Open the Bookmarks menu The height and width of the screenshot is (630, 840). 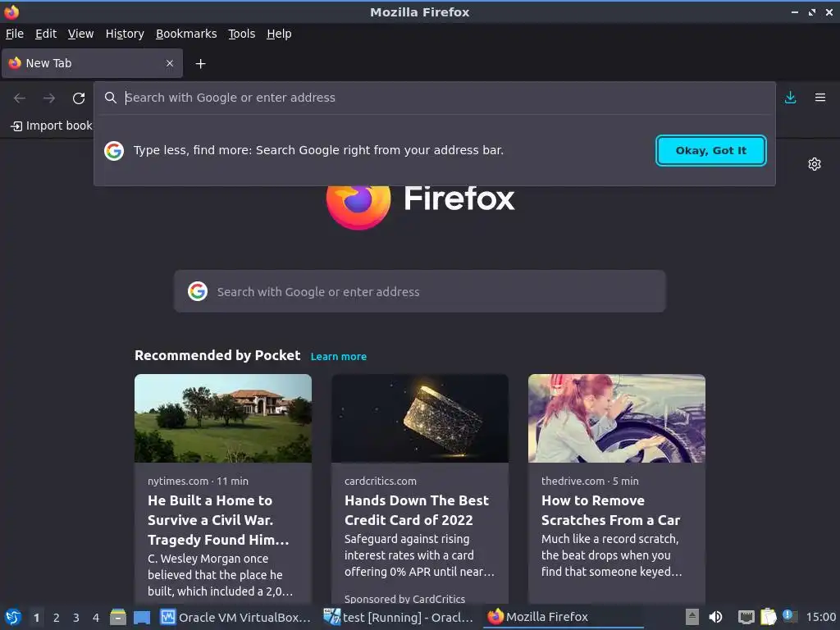click(186, 34)
